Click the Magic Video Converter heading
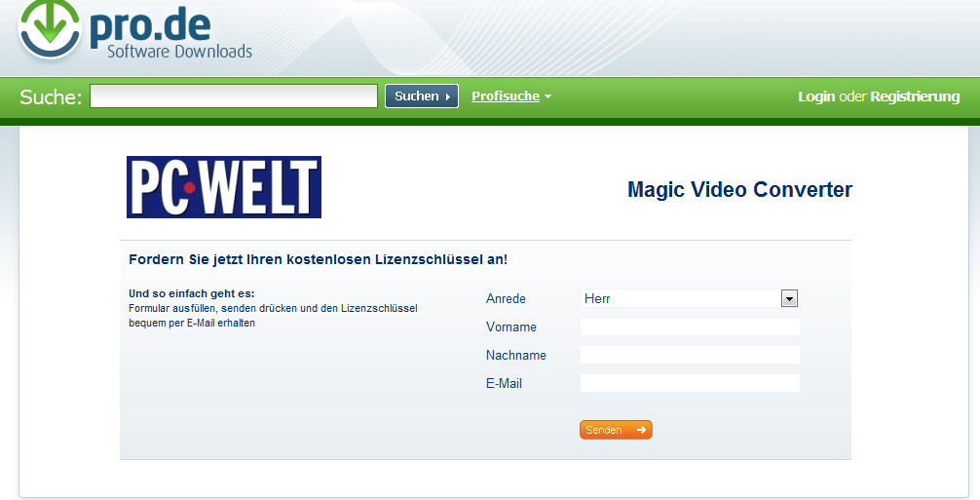 [740, 189]
